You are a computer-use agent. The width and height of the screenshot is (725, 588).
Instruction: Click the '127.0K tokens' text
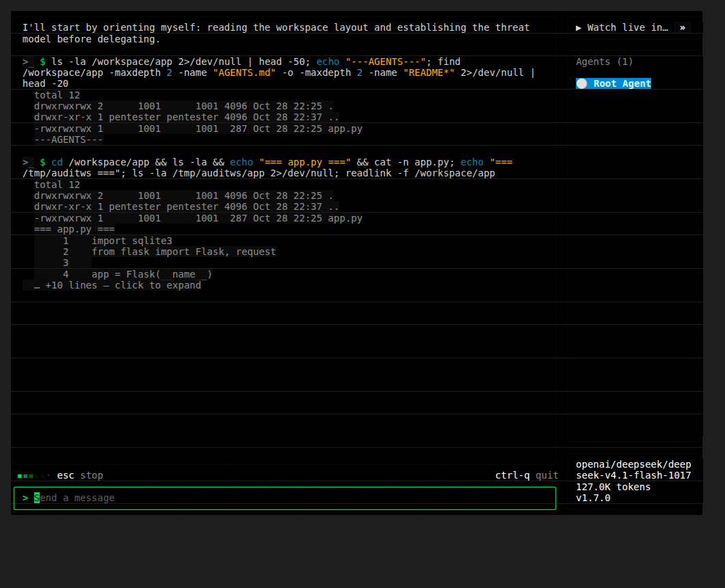[x=613, y=487]
